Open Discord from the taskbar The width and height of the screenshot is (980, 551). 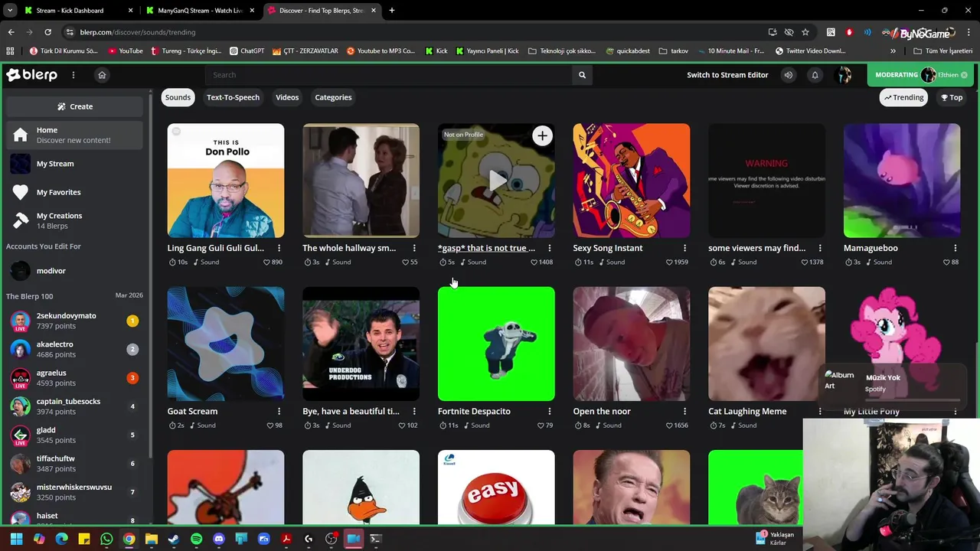(x=219, y=539)
